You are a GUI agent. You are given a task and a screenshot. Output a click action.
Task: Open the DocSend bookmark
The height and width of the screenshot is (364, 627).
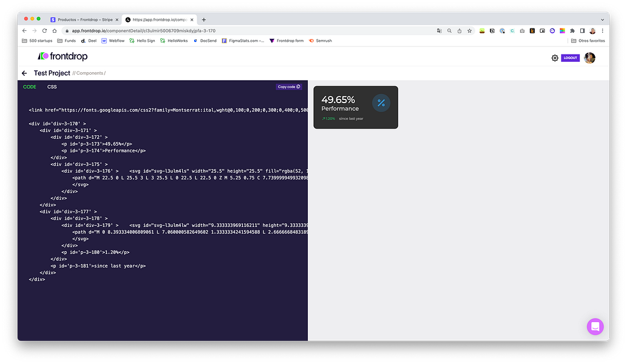pyautogui.click(x=205, y=41)
